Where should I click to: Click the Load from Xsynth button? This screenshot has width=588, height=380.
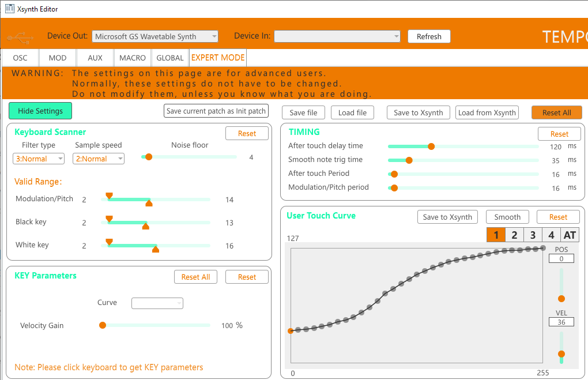click(x=487, y=112)
